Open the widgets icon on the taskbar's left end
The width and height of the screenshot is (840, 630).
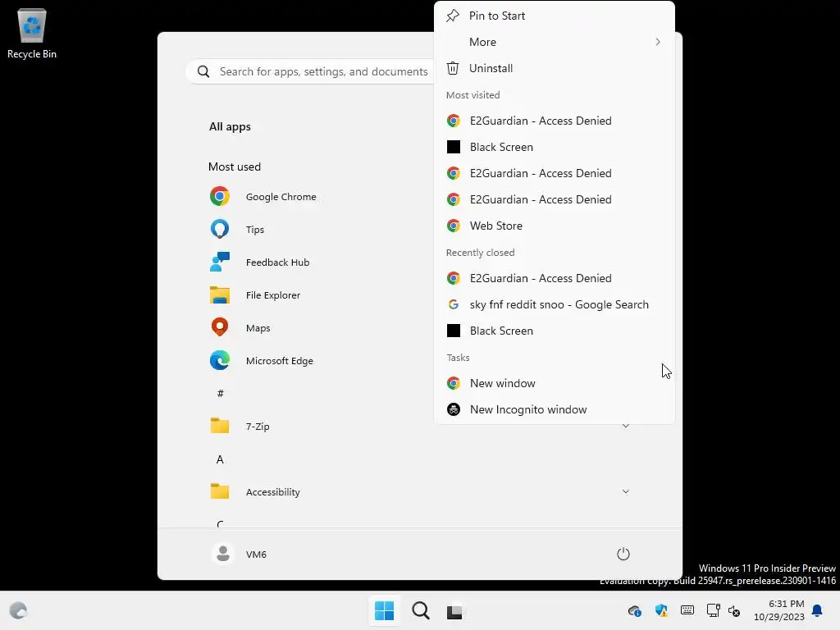pyautogui.click(x=18, y=610)
